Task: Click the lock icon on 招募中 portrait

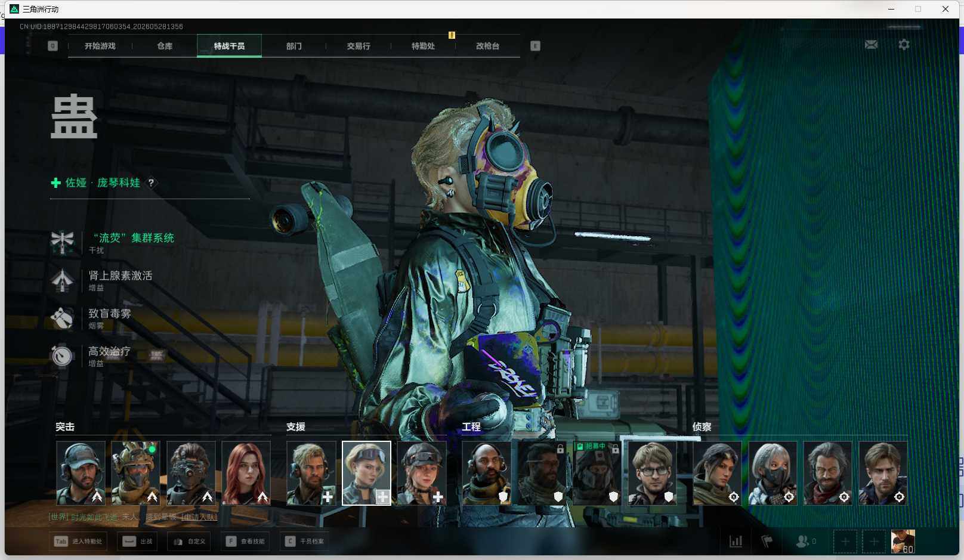Action: pyautogui.click(x=615, y=448)
